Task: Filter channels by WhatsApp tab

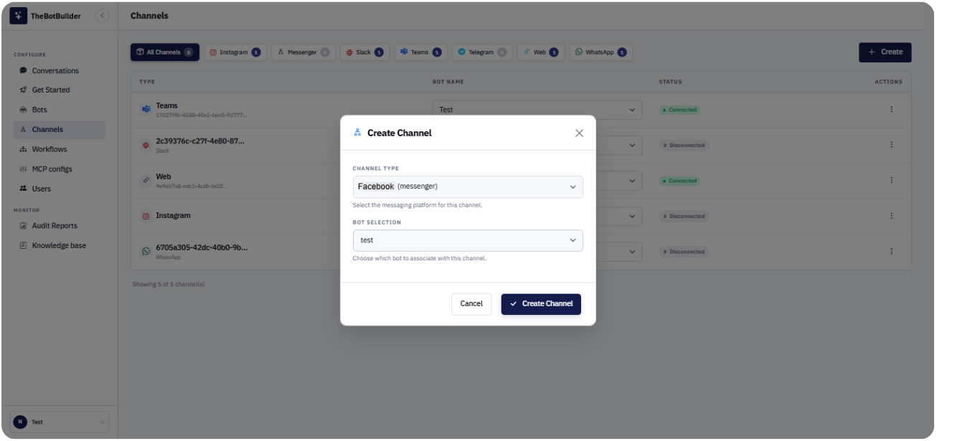Action: coord(601,52)
